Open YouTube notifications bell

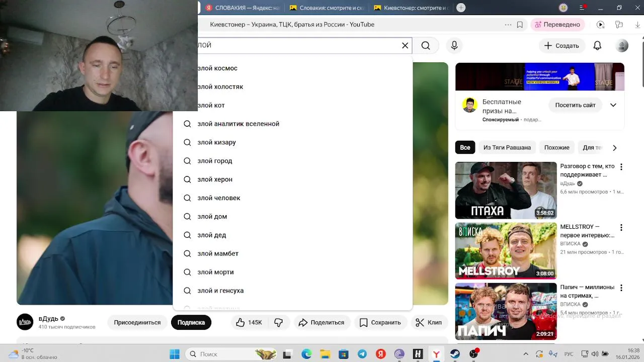coord(597,45)
